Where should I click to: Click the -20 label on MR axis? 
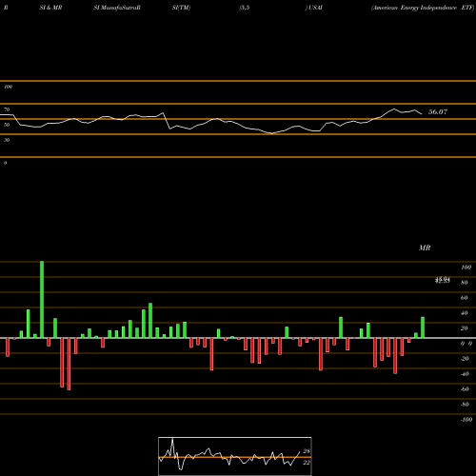465,359
